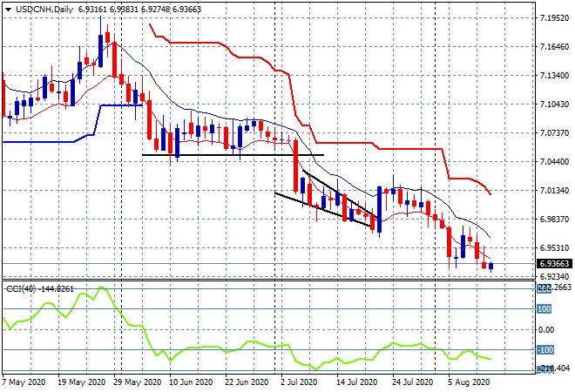The height and width of the screenshot is (392, 575).
Task: Click the CCI 100 level label
Action: point(544,309)
